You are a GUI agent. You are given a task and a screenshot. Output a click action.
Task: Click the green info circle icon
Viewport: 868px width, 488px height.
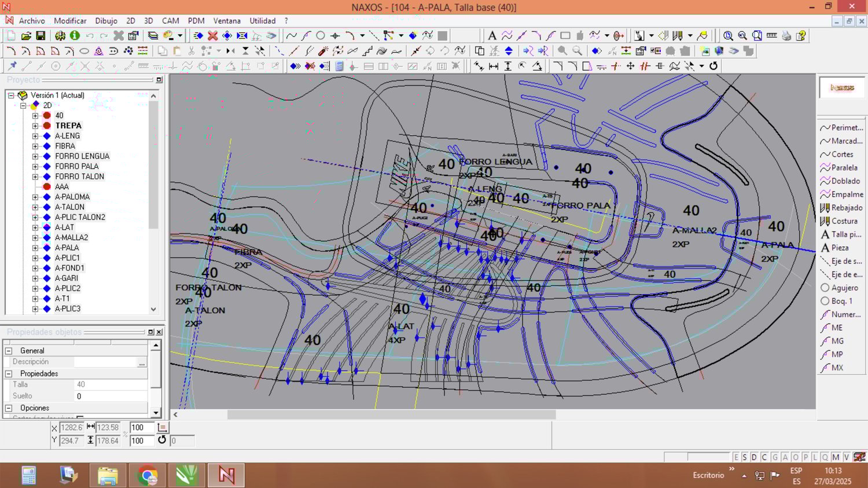(x=75, y=36)
